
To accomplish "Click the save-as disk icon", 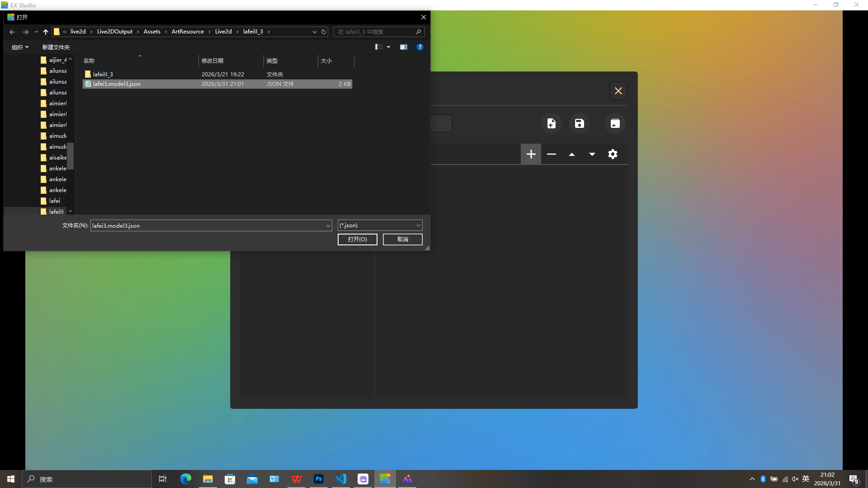I will [x=615, y=123].
